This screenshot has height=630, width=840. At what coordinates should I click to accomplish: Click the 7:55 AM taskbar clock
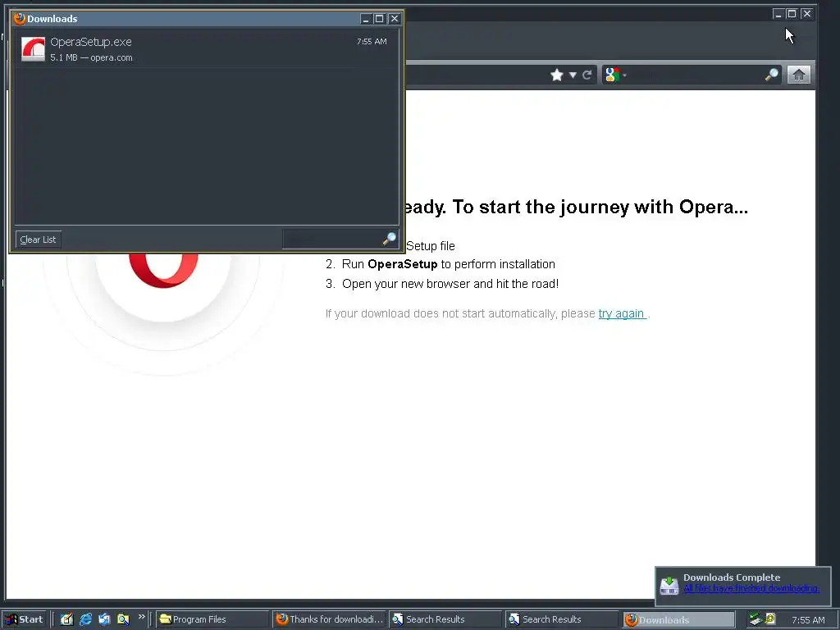pyautogui.click(x=808, y=620)
